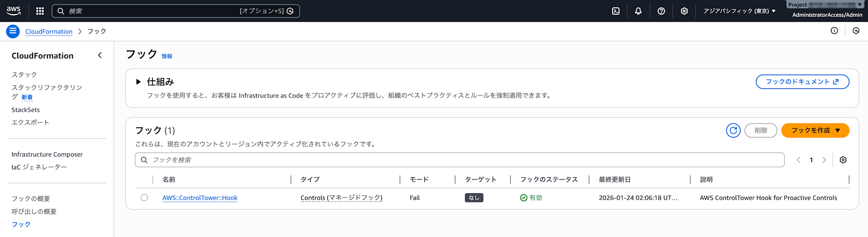Launch CloudShell terminal icon
The image size is (868, 237).
(616, 11)
